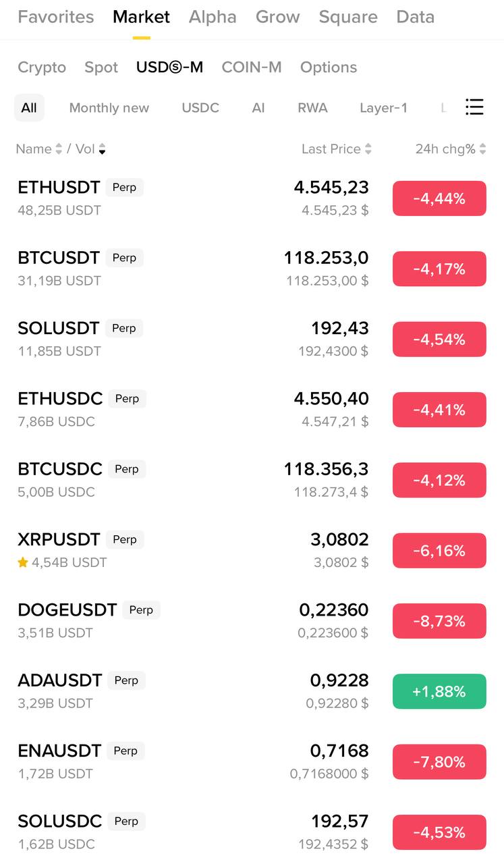Screen dimensions: 504x864
Task: Tap the Perp badge next to ETHUSDT
Action: pyautogui.click(x=124, y=188)
